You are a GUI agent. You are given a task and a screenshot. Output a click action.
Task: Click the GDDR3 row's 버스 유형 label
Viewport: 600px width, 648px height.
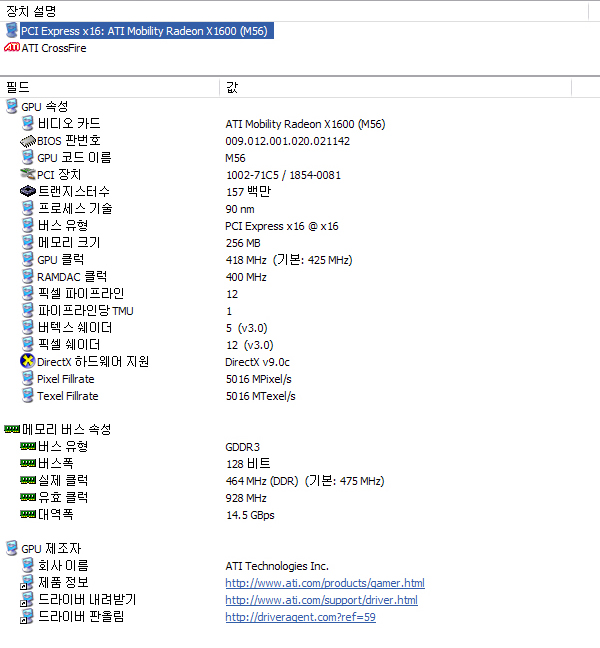point(63,446)
